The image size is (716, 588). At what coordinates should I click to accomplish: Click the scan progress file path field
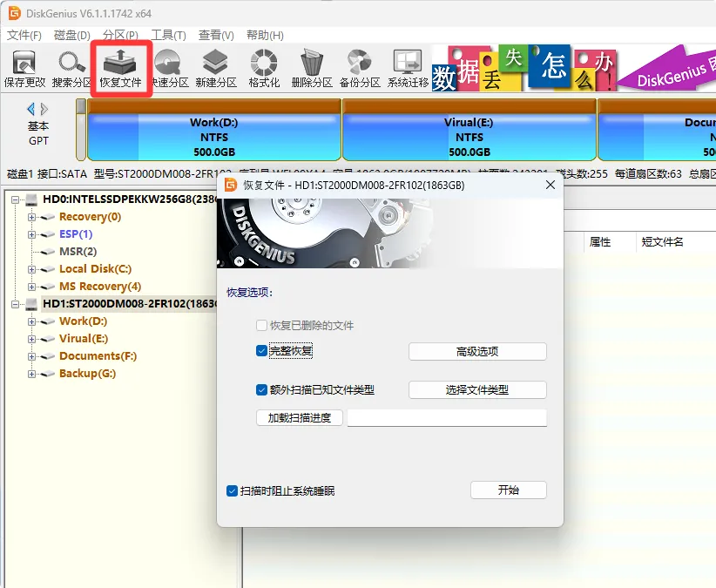447,418
